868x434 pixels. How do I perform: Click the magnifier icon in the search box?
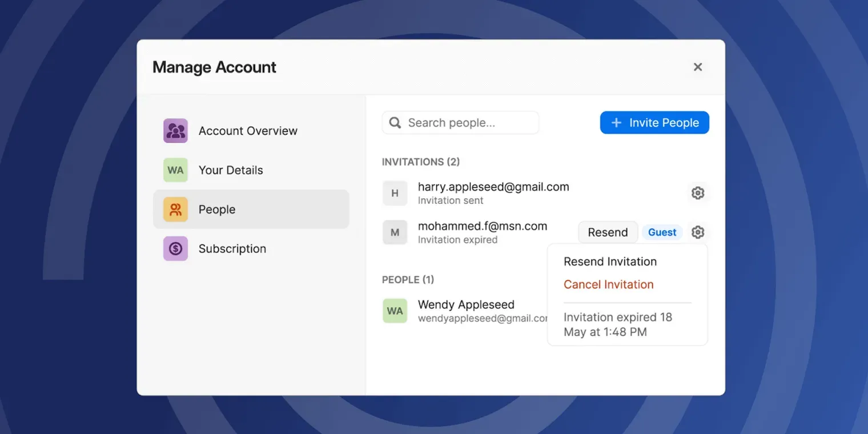point(395,123)
